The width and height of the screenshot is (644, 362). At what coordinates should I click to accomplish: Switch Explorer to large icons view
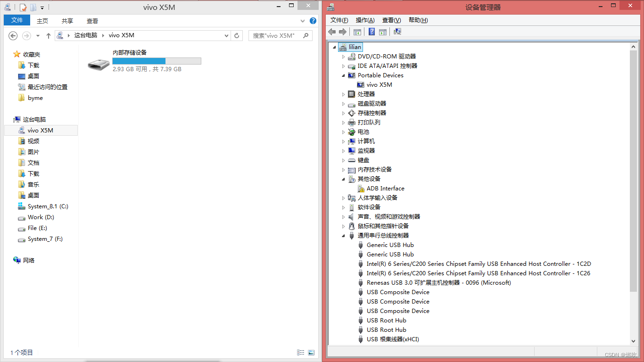tap(311, 352)
